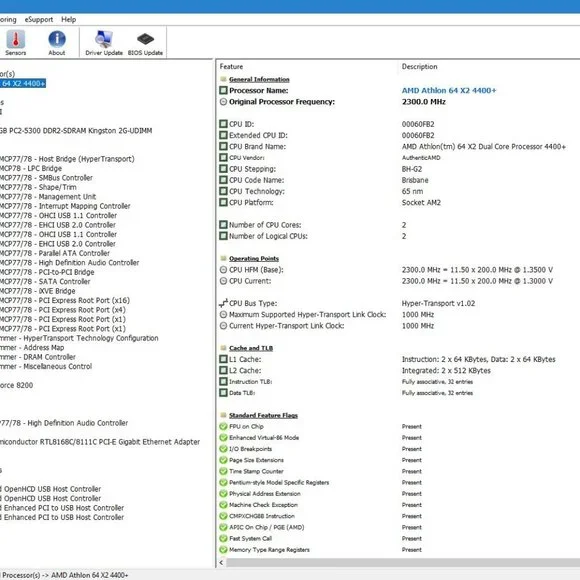Select the Interrupt Mapping Controller item
The height and width of the screenshot is (580, 580).
65,206
